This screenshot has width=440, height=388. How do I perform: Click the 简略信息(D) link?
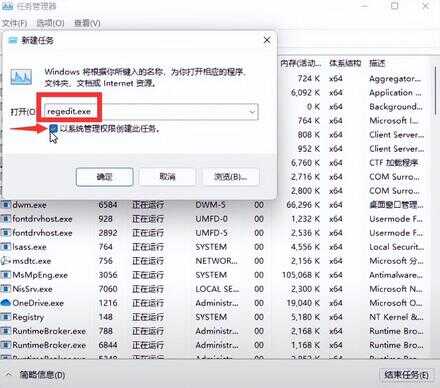pos(42,375)
